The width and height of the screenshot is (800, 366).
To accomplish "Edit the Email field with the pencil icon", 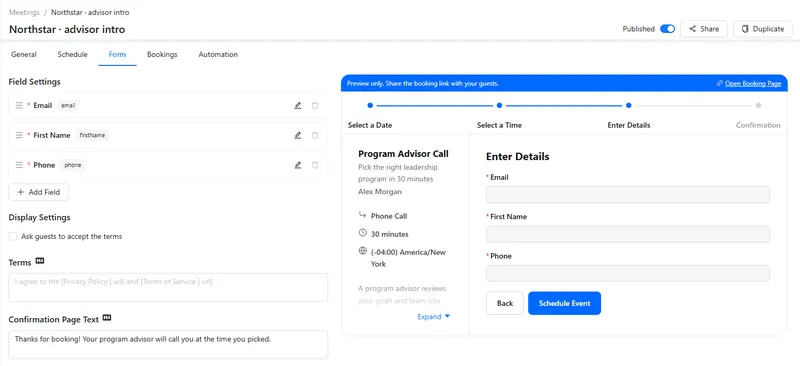I will coord(298,106).
